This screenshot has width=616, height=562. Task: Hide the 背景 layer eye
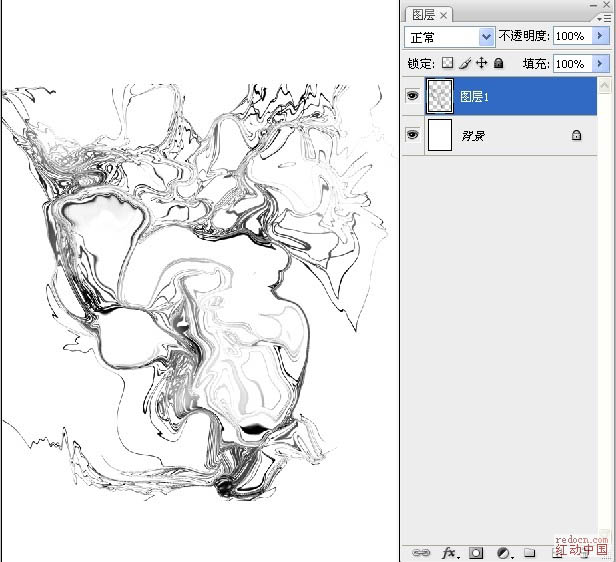[x=412, y=136]
